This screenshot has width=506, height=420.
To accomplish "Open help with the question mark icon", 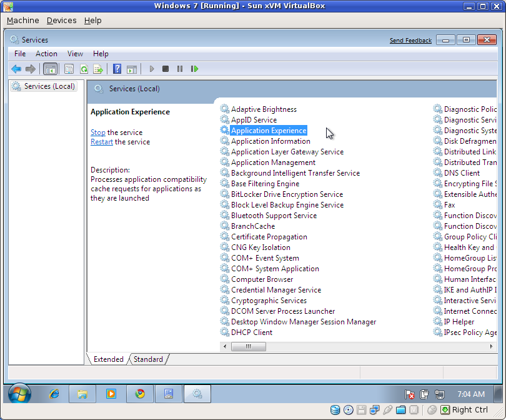I will [117, 69].
